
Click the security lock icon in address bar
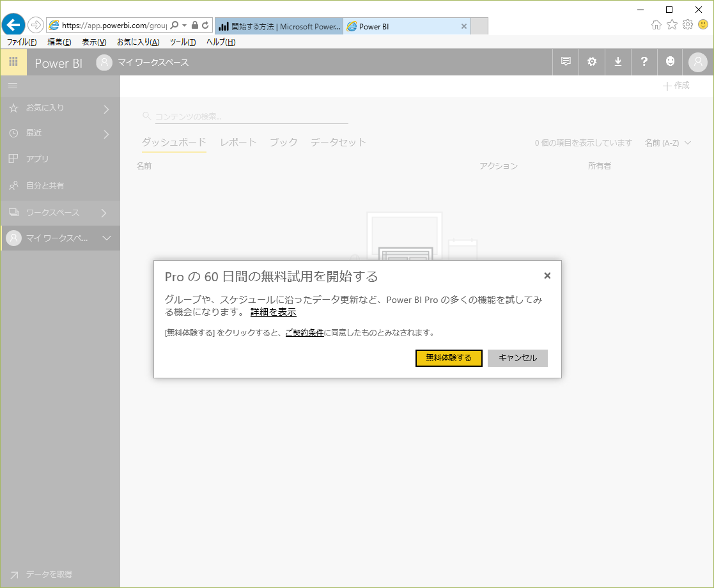tap(195, 25)
